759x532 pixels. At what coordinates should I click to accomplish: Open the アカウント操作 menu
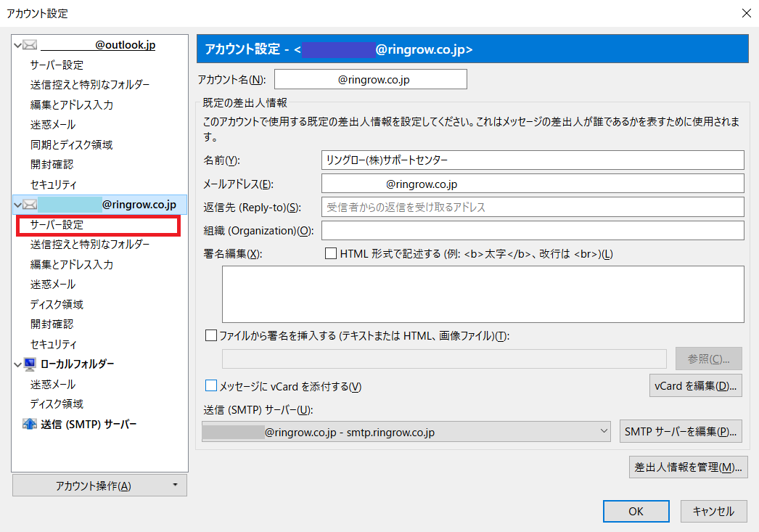[99, 485]
